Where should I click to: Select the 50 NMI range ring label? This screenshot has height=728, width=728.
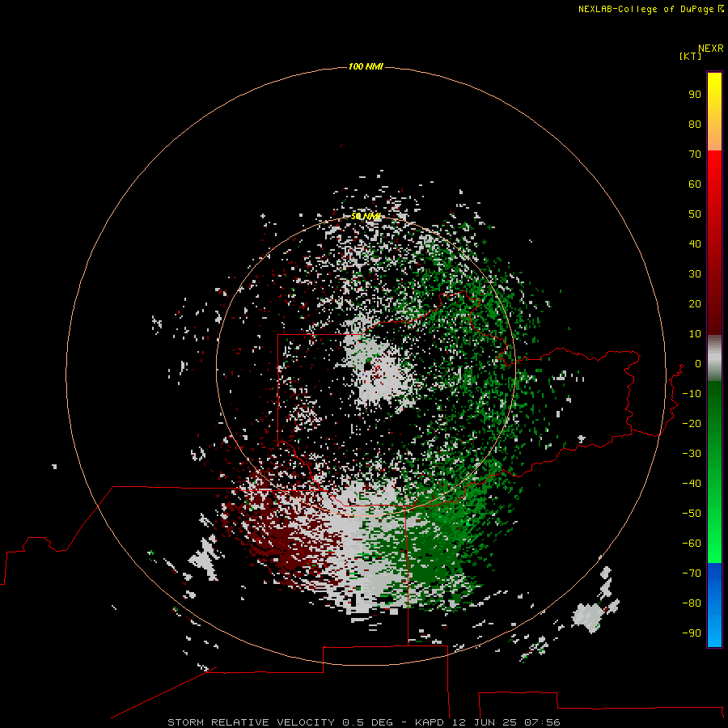366,216
